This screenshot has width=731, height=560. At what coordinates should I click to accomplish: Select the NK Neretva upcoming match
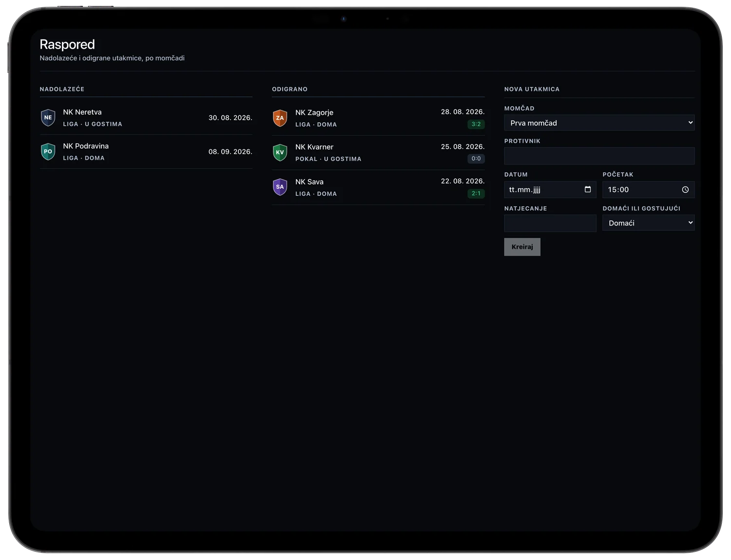pos(146,118)
